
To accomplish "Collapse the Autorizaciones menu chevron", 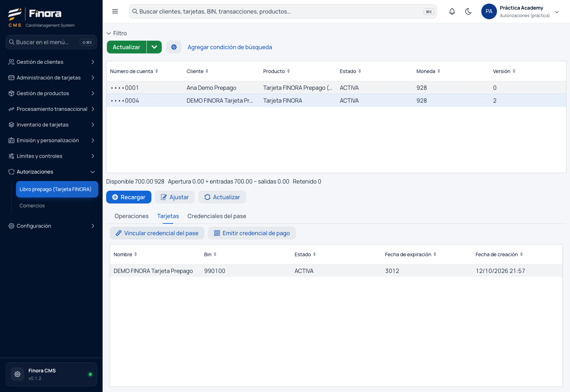I will click(93, 172).
